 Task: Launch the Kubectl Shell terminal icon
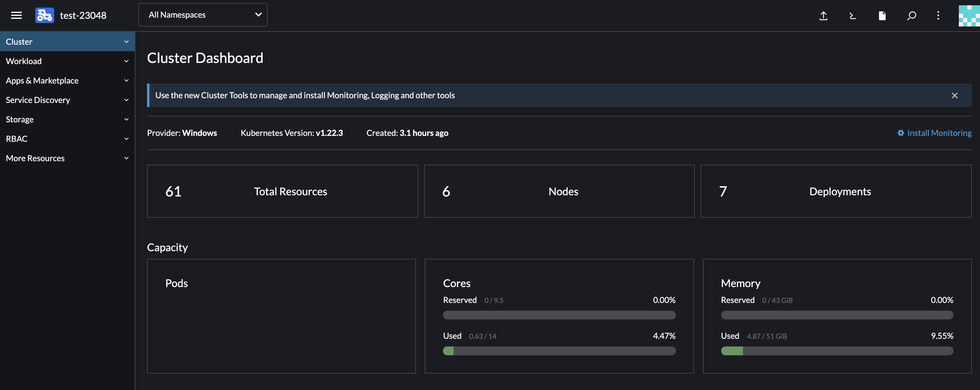(853, 16)
